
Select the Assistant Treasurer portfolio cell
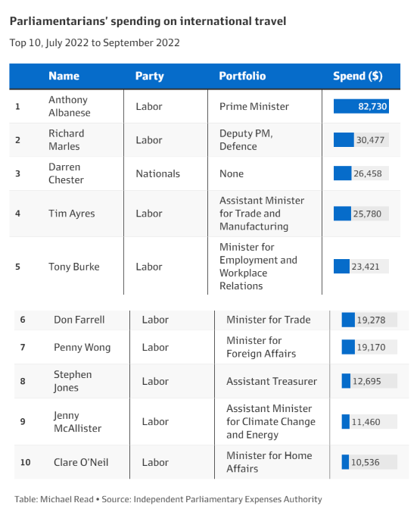[272, 381]
